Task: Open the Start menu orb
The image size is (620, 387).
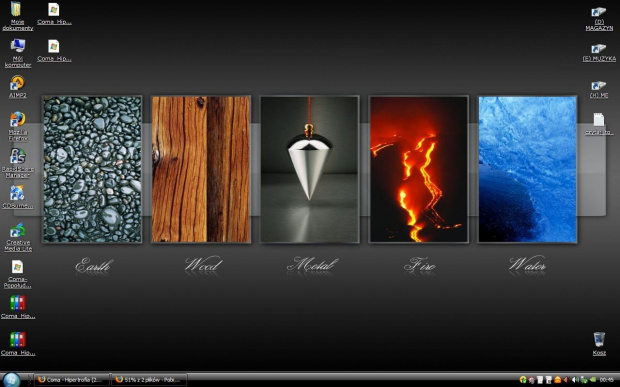Action: (x=11, y=379)
